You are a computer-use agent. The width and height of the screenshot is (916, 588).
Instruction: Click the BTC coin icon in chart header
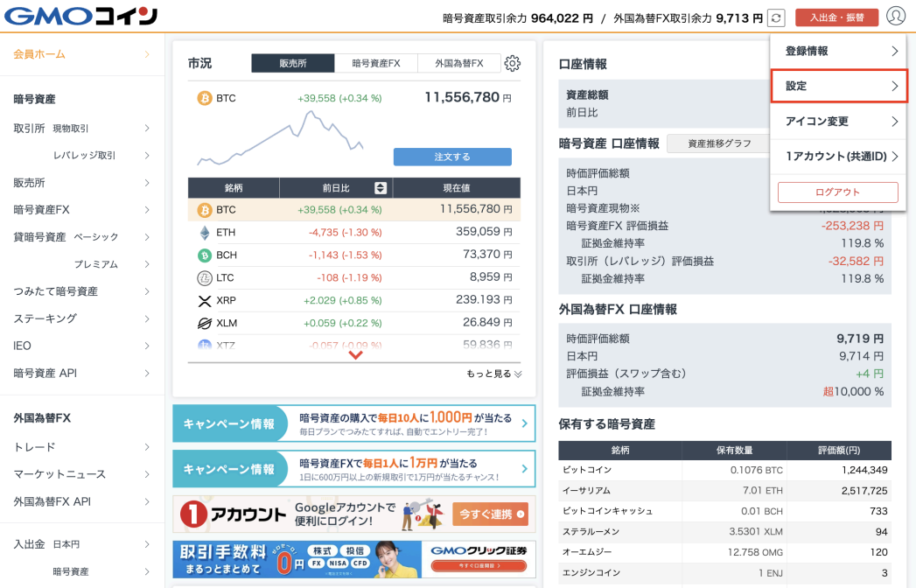point(205,98)
